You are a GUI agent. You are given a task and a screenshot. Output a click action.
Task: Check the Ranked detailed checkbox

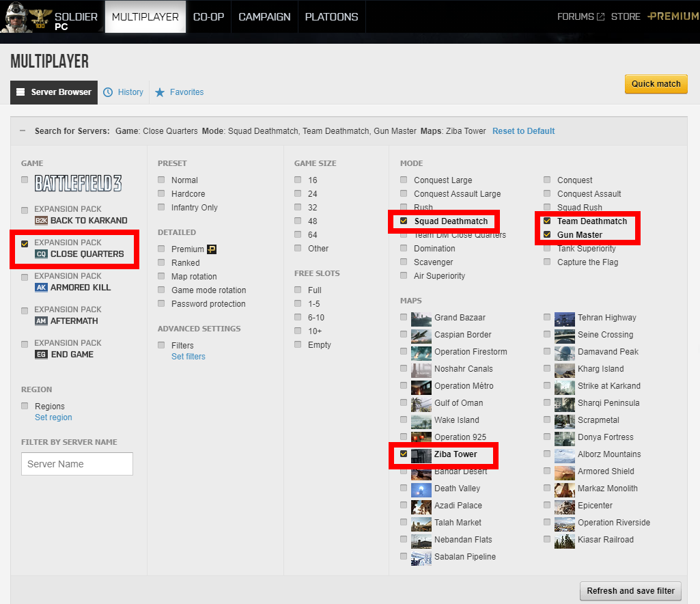tap(161, 262)
